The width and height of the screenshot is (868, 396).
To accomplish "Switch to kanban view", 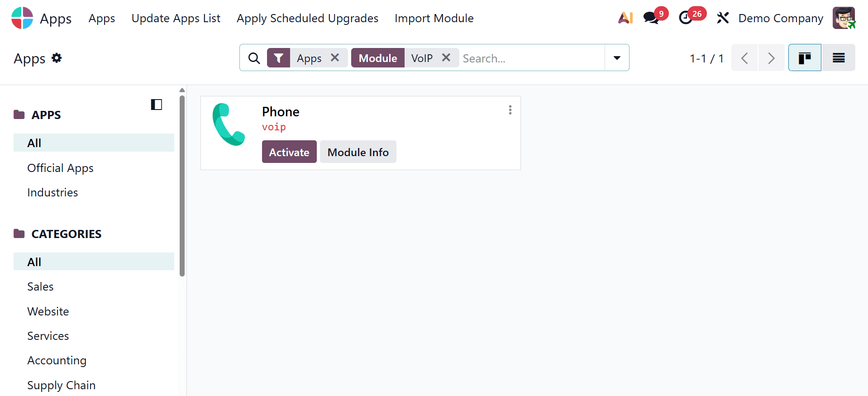I will (805, 58).
